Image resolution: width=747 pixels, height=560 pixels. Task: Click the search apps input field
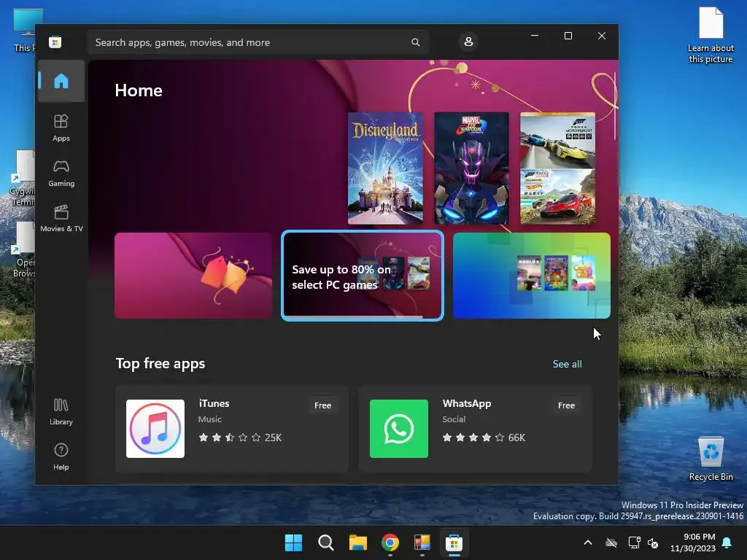point(258,42)
